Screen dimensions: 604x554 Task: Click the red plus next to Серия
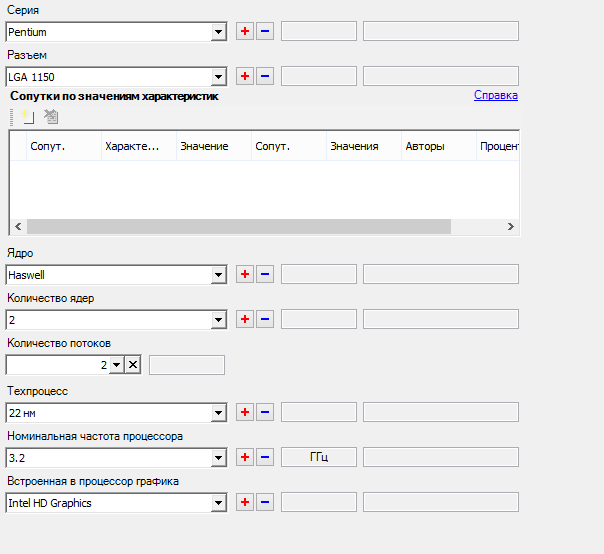pyautogui.click(x=245, y=31)
